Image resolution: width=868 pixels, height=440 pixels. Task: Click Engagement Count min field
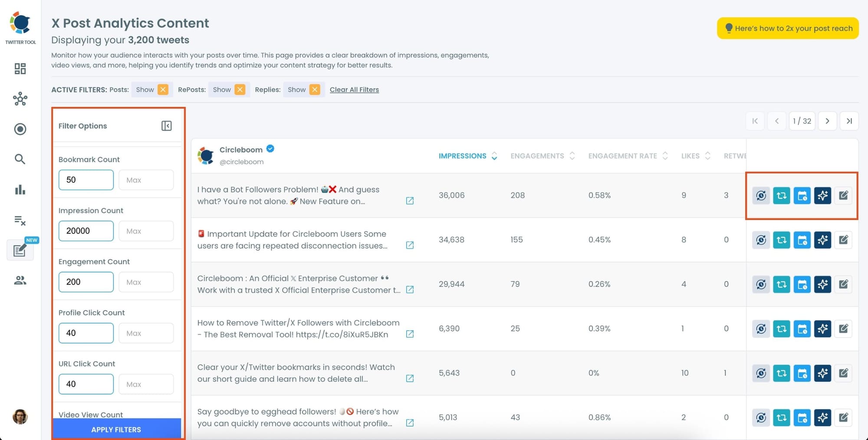pos(86,282)
